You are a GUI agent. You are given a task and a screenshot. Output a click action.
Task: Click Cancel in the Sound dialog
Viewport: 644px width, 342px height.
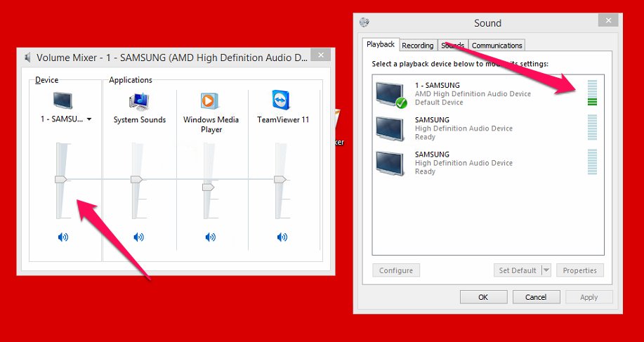tap(536, 297)
